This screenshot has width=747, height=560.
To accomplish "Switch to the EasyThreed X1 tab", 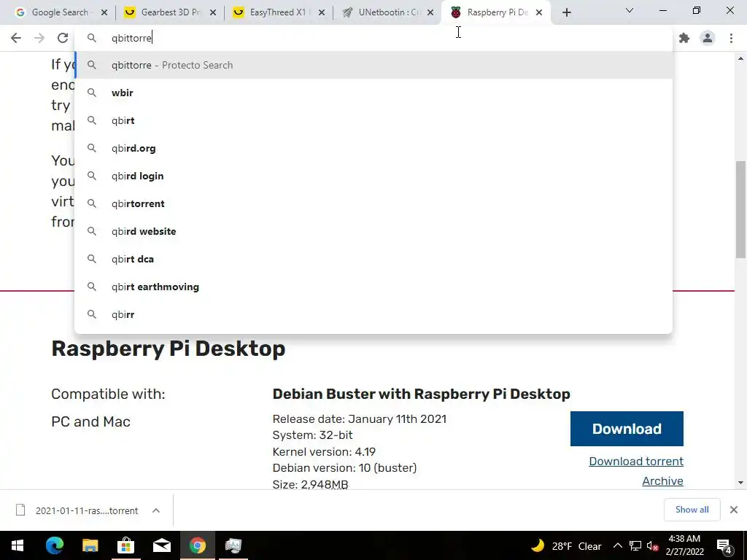I will pyautogui.click(x=271, y=12).
